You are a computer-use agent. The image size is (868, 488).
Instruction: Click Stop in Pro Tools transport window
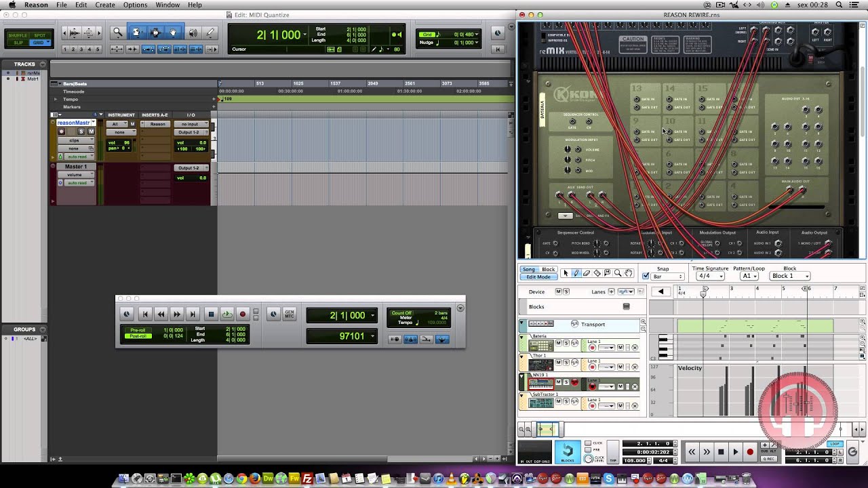(211, 314)
